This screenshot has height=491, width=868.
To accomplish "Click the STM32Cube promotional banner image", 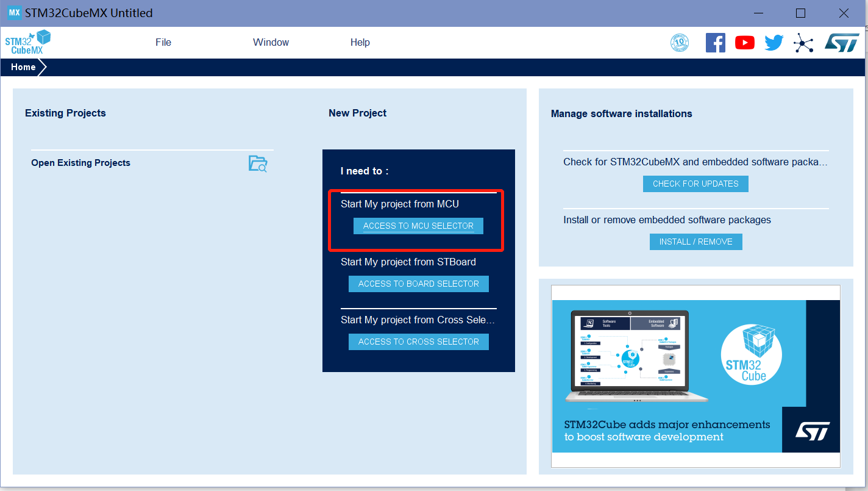I will coord(695,376).
